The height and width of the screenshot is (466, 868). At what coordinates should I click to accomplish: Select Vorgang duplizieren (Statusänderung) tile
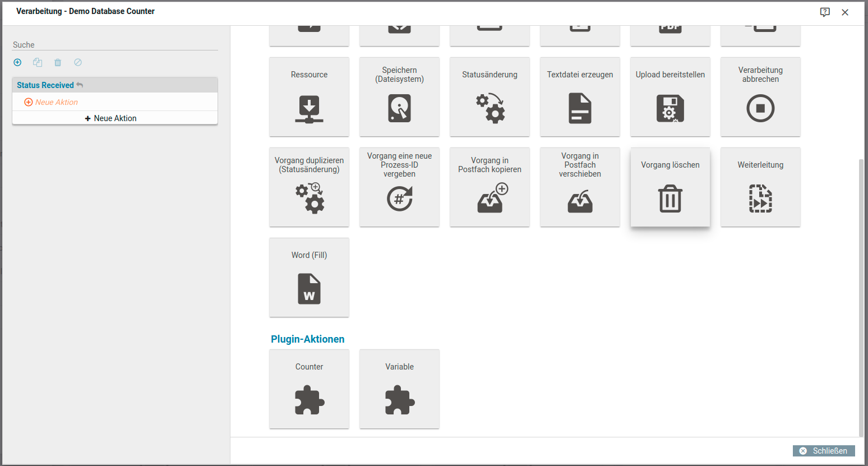(309, 187)
